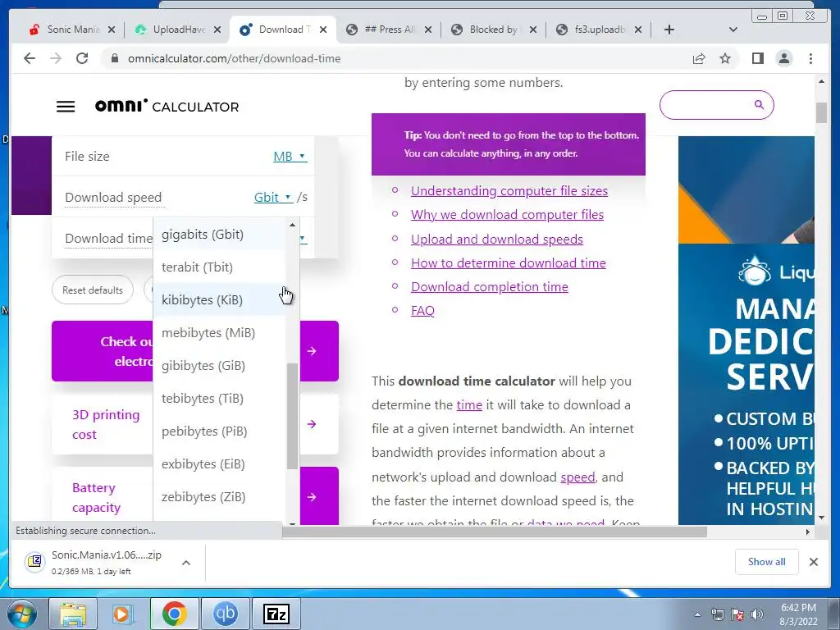The image size is (840, 630).
Task: Open Windows Explorer from the taskbar
Action: tap(72, 614)
